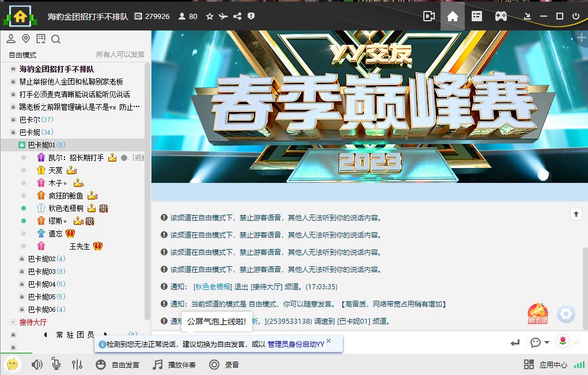
Task: Share the channel via share icon
Action: point(237,16)
